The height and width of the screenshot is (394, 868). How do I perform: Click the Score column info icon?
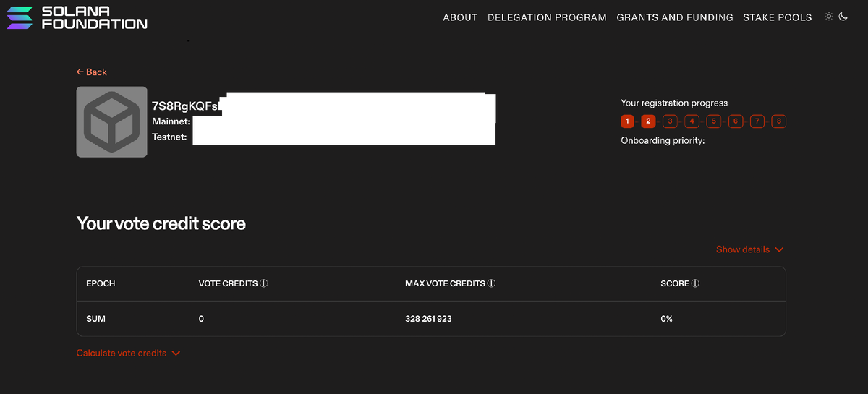(x=695, y=283)
